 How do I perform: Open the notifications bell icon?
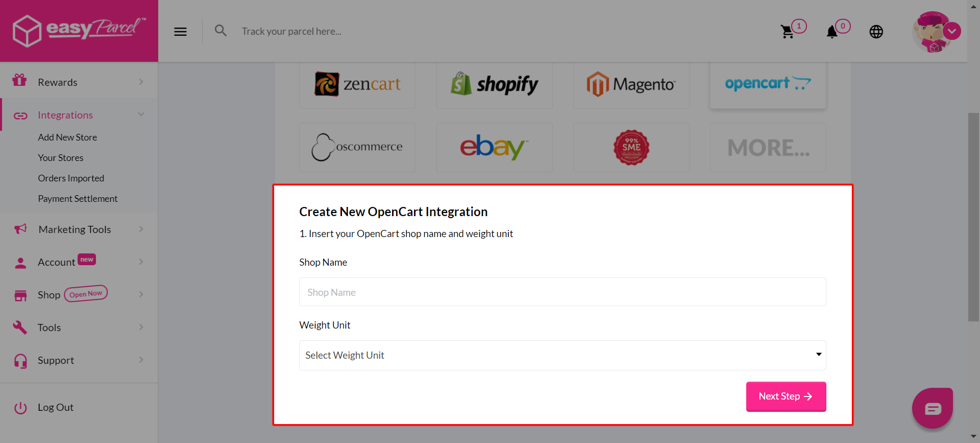click(832, 32)
